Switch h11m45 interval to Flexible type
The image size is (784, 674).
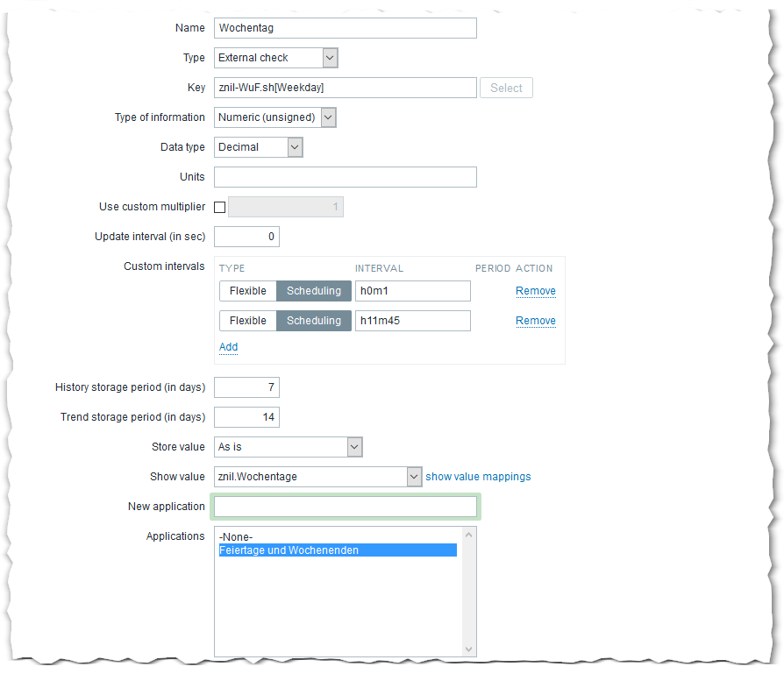pyautogui.click(x=247, y=321)
